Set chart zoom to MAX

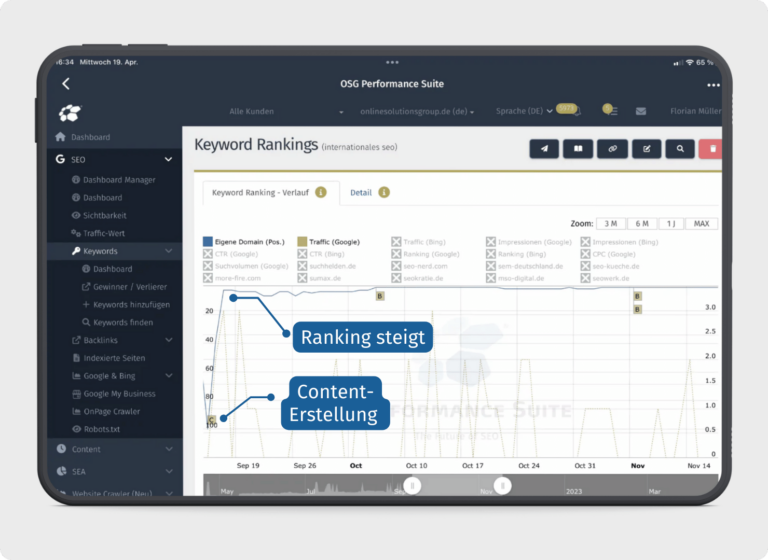point(701,224)
